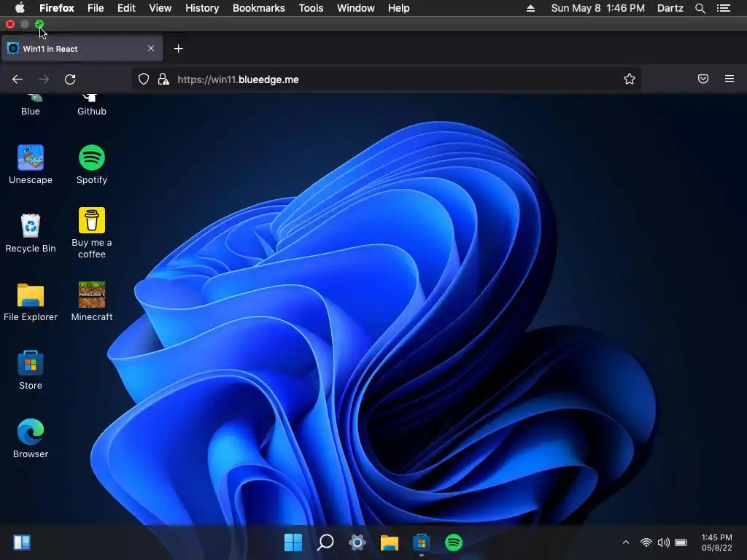Open taskbar Search magnifier
The image size is (747, 560).
tap(325, 542)
